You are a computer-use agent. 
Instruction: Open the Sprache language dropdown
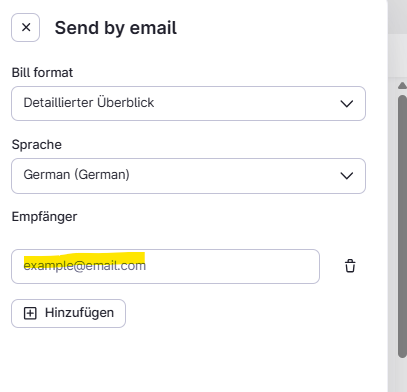click(188, 176)
